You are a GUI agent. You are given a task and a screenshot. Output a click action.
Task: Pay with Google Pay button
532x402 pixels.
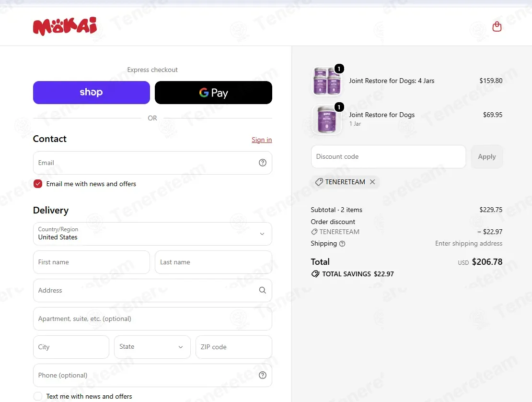tap(213, 93)
